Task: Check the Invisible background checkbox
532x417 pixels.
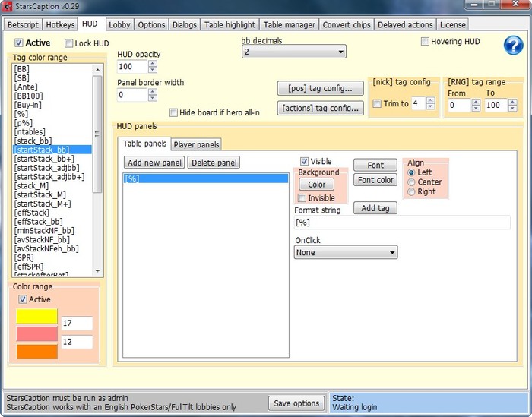Action: click(x=302, y=197)
